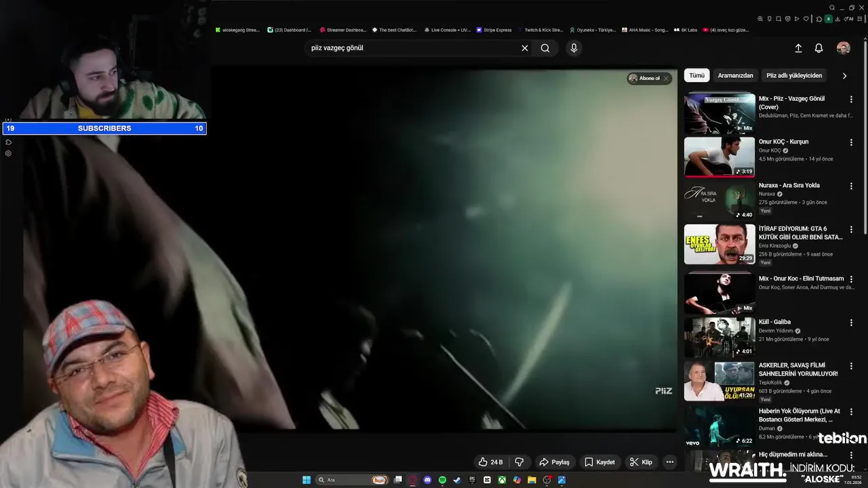Dismiss the Abone ol overlay with X
Viewport: 868px width, 488px height.
pyautogui.click(x=666, y=79)
